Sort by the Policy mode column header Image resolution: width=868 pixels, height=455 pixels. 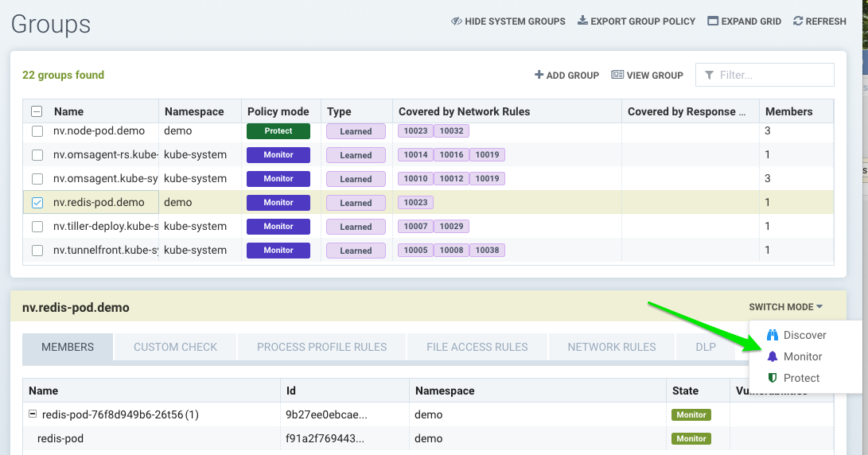click(278, 112)
